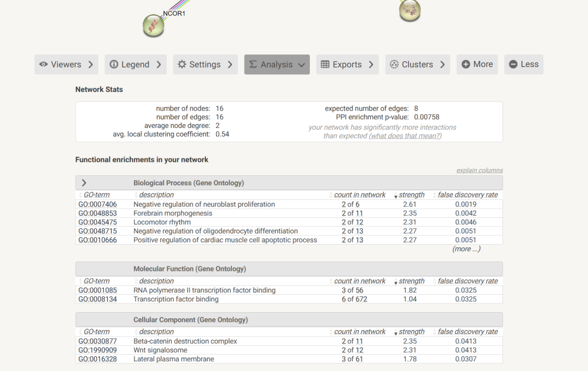Select Wnt signalosome row
This screenshot has height=371, width=588.
[160, 350]
